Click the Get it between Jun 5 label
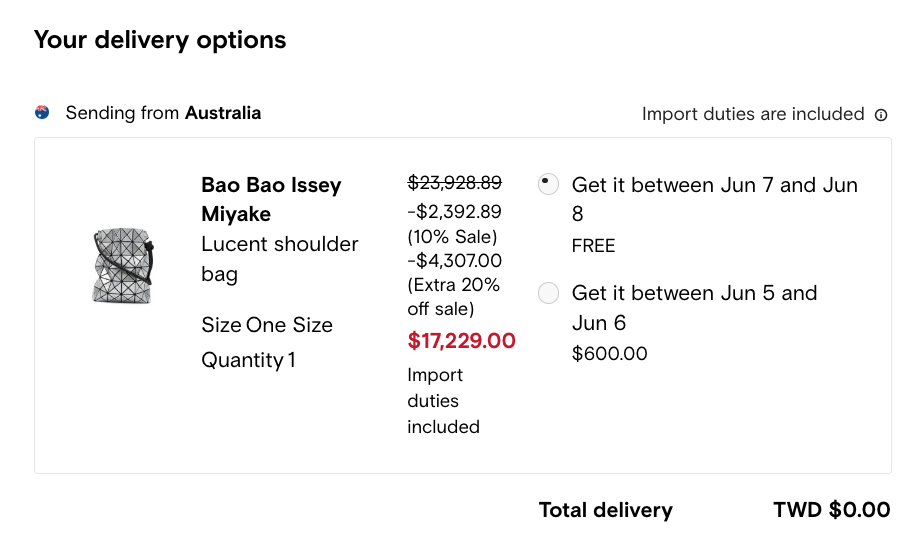The height and width of the screenshot is (560, 916). (694, 308)
